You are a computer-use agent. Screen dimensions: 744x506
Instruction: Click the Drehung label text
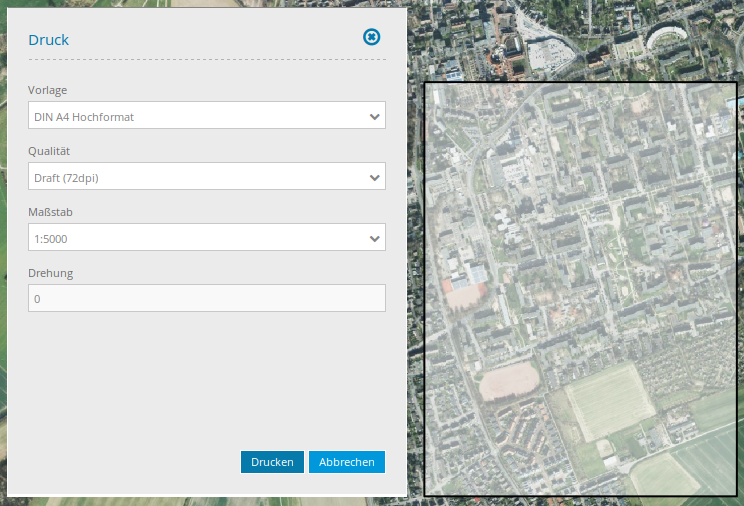click(50, 273)
